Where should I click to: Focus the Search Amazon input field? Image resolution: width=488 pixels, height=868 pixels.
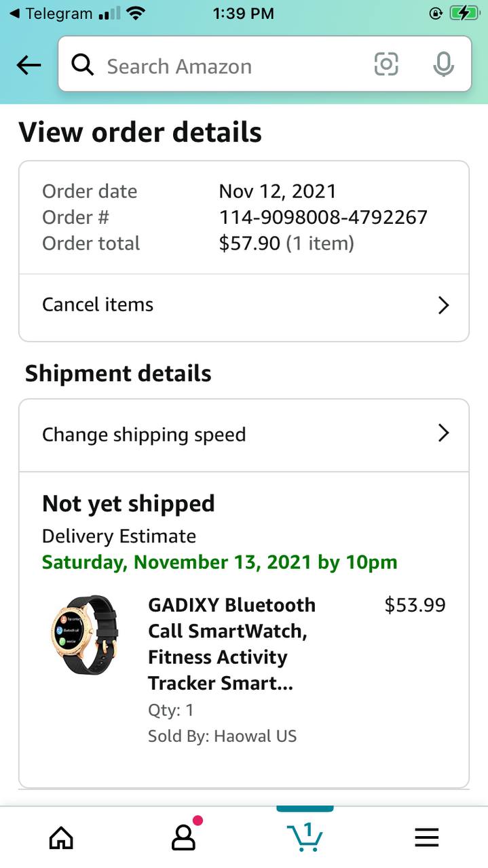231,66
